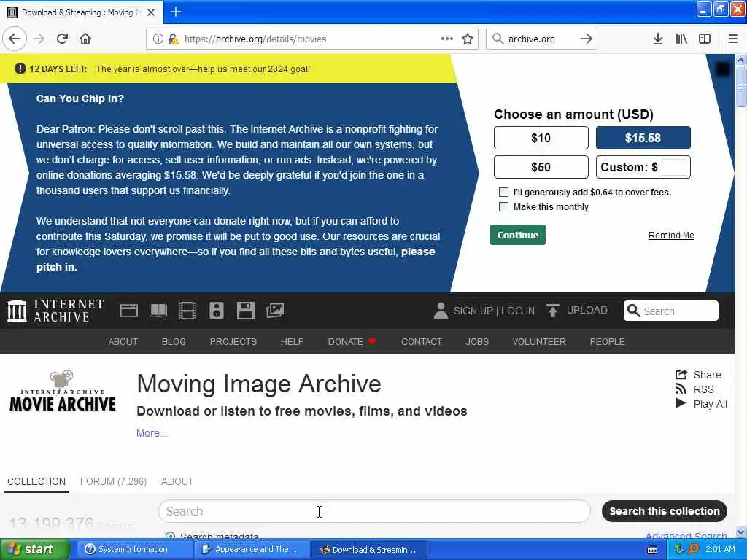The height and width of the screenshot is (560, 747).
Task: Toggle the sidebar icon in toolbar
Action: pyautogui.click(x=705, y=39)
